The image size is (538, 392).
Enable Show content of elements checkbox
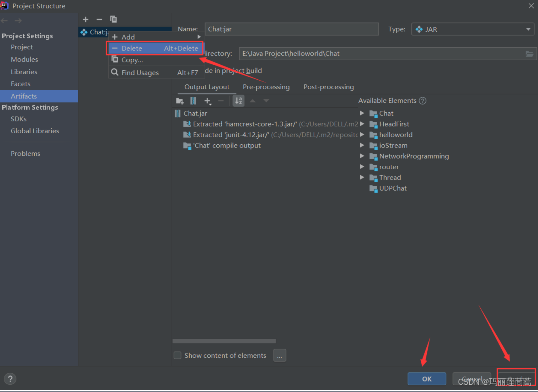tap(177, 355)
